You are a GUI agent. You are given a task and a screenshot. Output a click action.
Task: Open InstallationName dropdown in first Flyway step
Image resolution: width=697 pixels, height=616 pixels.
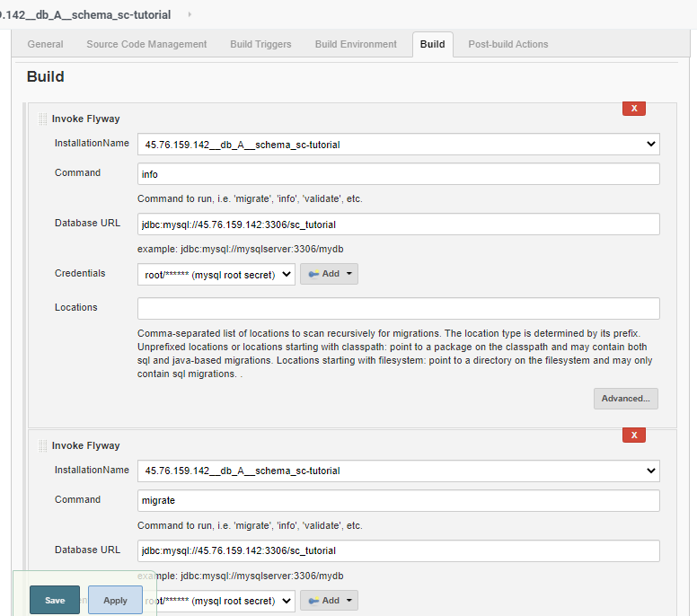click(398, 145)
